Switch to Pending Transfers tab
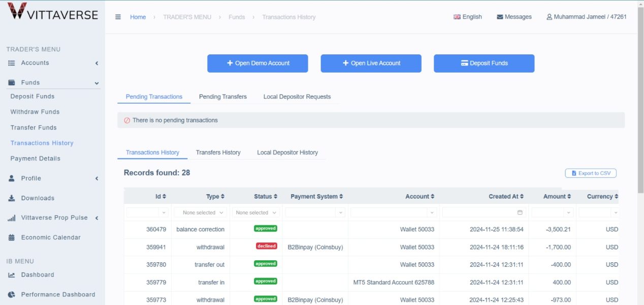The image size is (644, 305). pos(222,97)
